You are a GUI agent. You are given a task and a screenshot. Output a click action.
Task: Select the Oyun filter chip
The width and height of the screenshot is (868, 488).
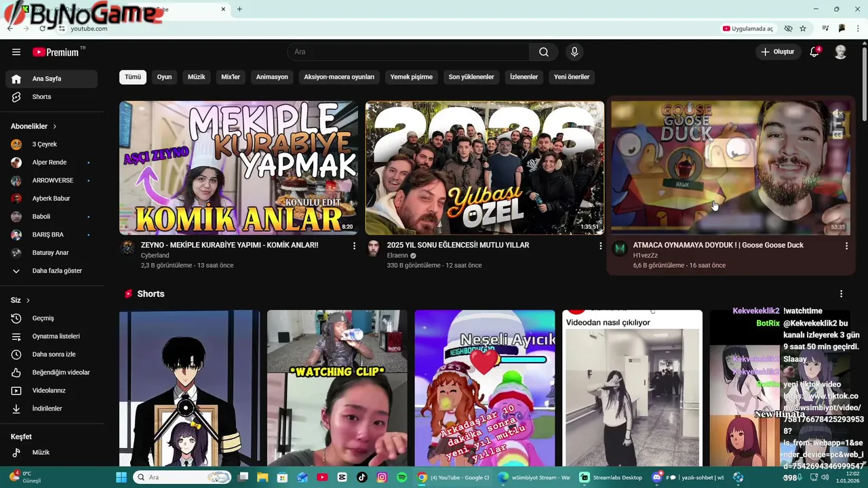point(165,77)
